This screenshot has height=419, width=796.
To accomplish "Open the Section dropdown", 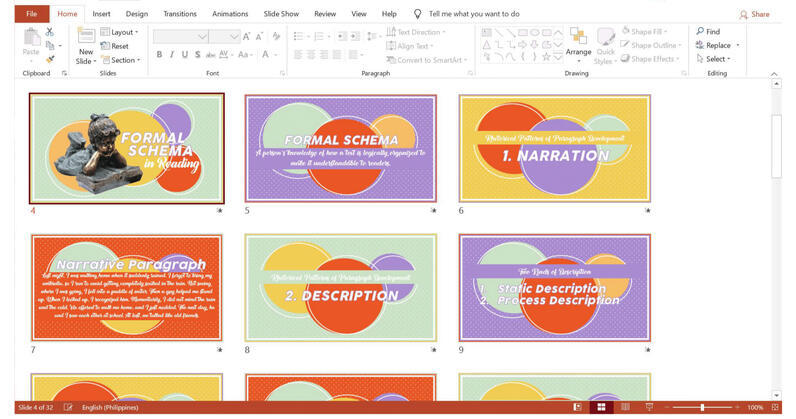I will [121, 60].
